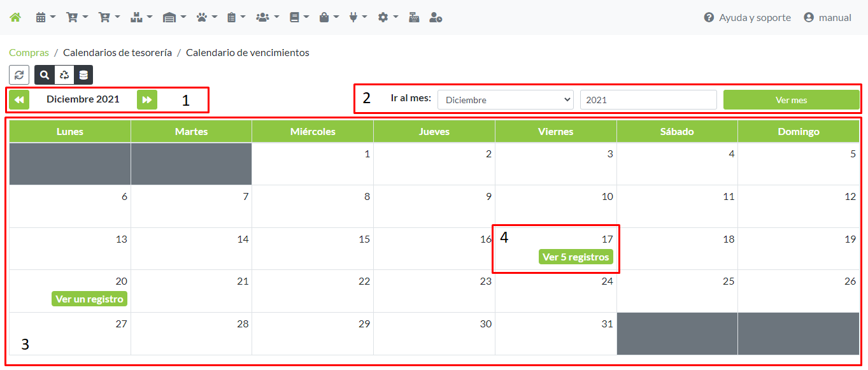Click the user clock icon
868x370 pixels.
pos(436,17)
